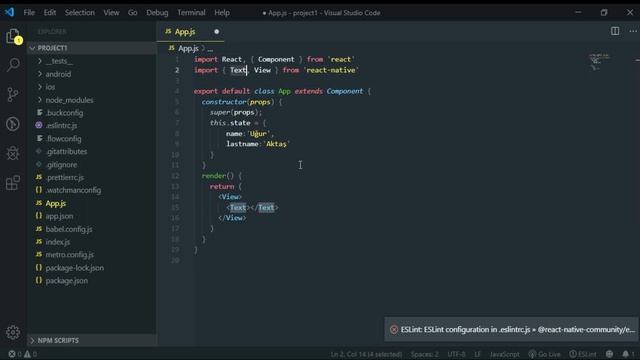The image size is (640, 360).
Task: Open the .gitattributes file
Action: pyautogui.click(x=66, y=151)
